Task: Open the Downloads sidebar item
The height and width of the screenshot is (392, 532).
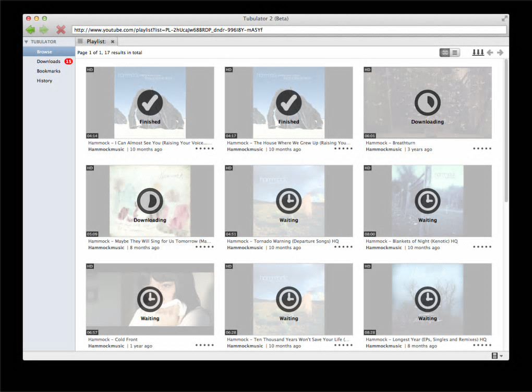Action: pyautogui.click(x=49, y=62)
